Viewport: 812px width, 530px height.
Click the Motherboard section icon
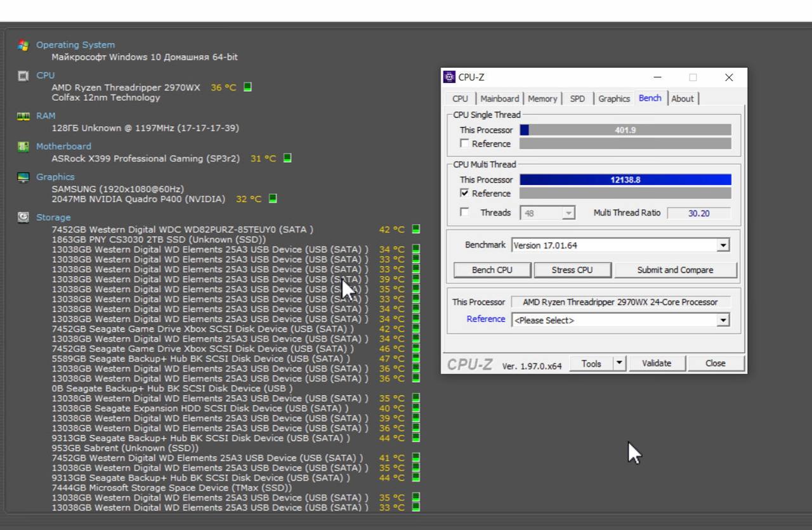(23, 146)
